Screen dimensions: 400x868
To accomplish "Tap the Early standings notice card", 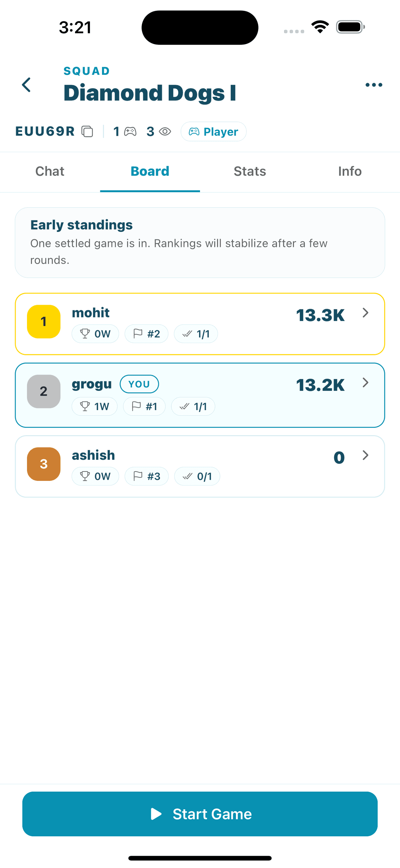I will pos(200,243).
